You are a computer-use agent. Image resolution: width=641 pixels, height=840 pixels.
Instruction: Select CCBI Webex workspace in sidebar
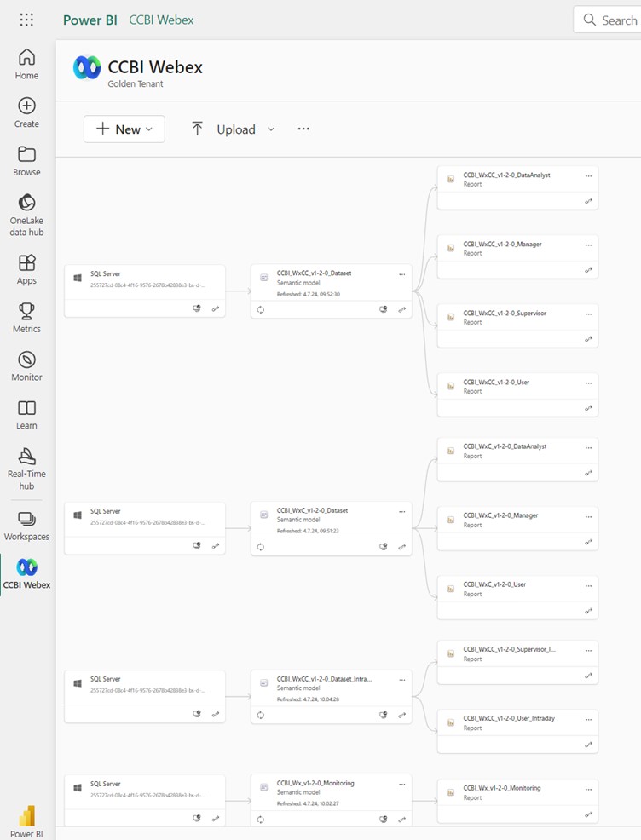26,573
